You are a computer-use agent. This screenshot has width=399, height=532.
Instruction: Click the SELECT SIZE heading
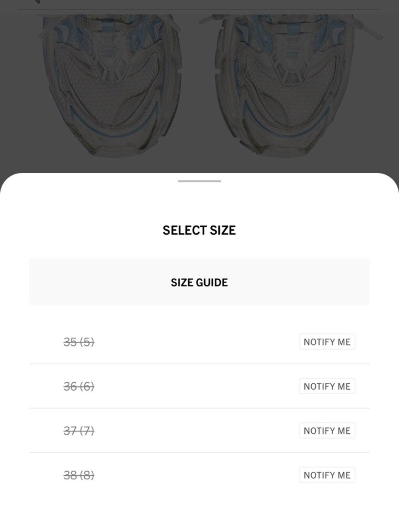[199, 230]
